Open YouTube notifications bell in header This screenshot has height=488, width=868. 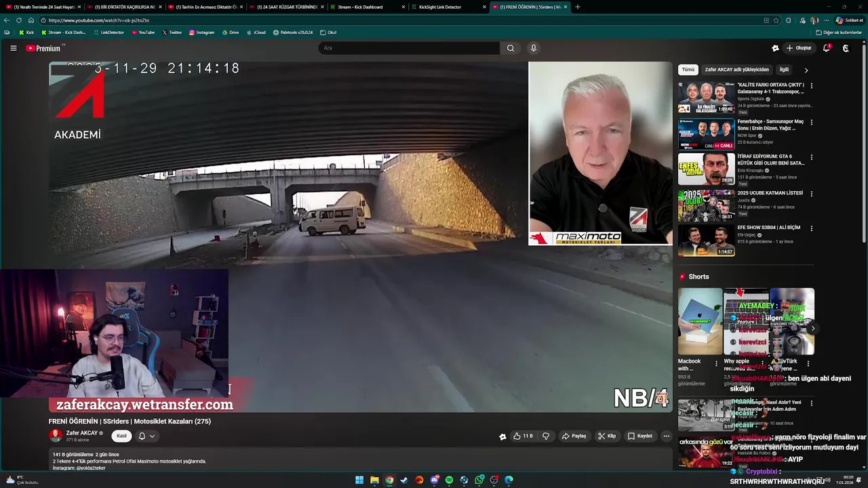coord(827,48)
